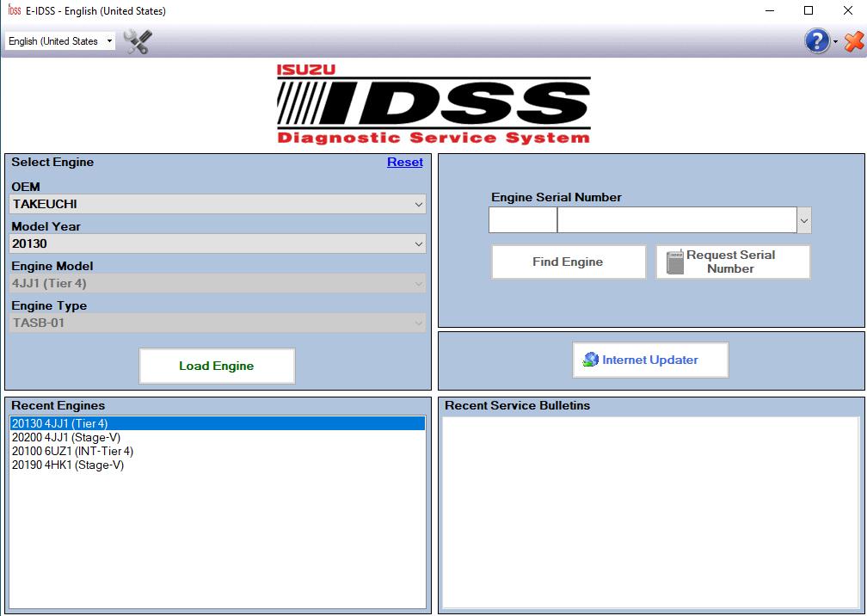Screen dimensions: 867x616
Task: Click the blue Help question mark icon
Action: click(x=815, y=40)
